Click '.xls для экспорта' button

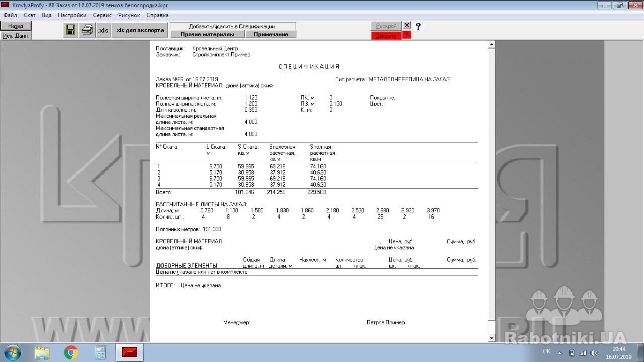(x=139, y=30)
